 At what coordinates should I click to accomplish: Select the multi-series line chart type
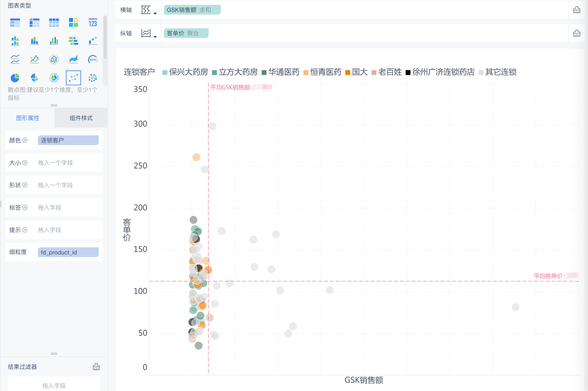click(x=34, y=59)
